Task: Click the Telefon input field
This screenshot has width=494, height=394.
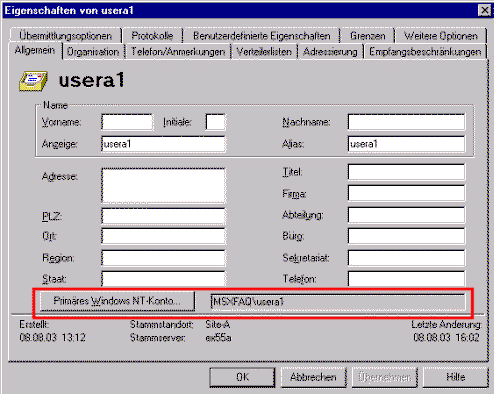Action: coord(406,279)
